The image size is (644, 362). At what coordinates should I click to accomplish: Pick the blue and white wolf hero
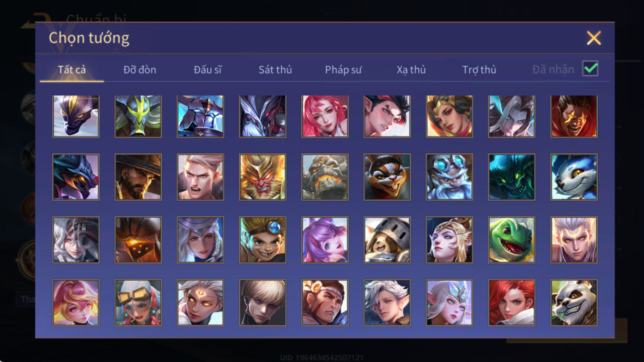[x=574, y=177]
